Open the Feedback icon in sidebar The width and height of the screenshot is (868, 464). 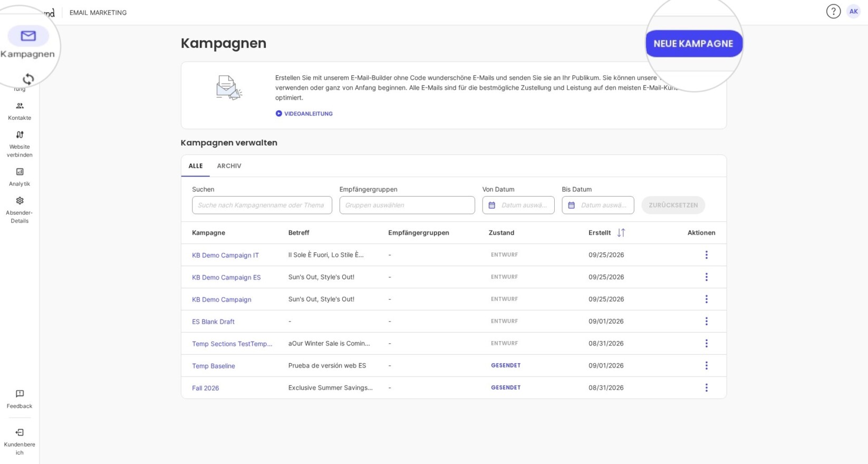(20, 394)
